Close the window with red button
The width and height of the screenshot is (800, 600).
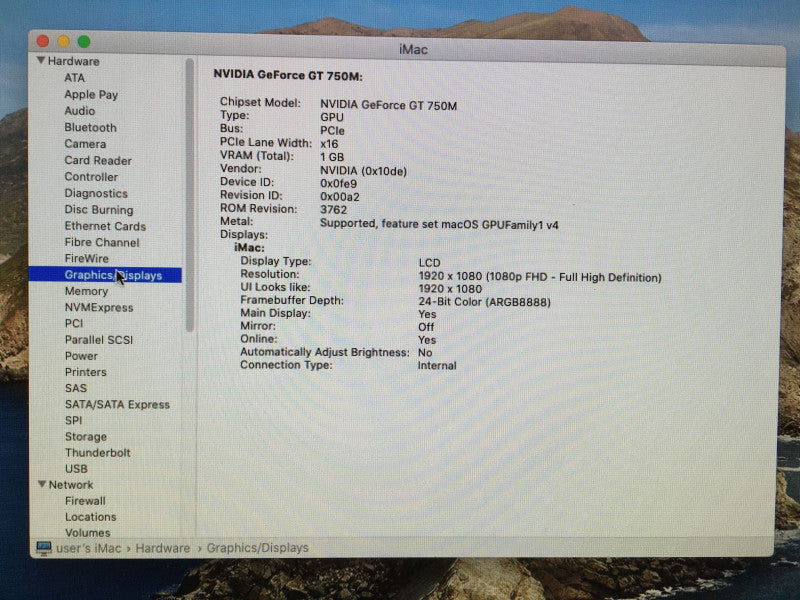43,41
